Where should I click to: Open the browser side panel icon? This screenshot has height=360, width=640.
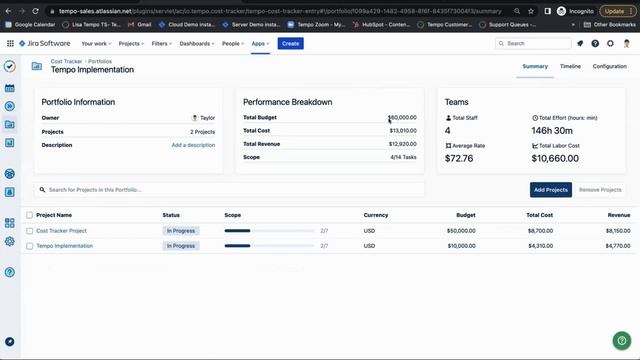pyautogui.click(x=547, y=11)
